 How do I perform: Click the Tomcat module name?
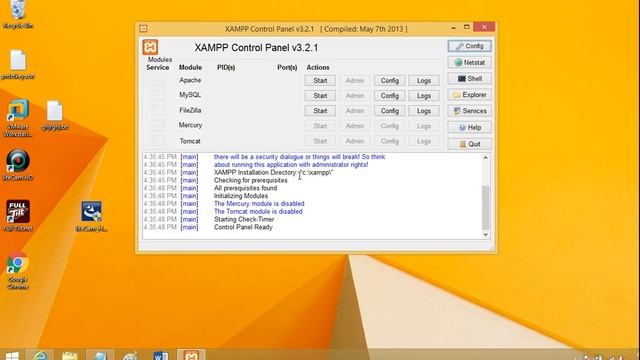[x=190, y=141]
